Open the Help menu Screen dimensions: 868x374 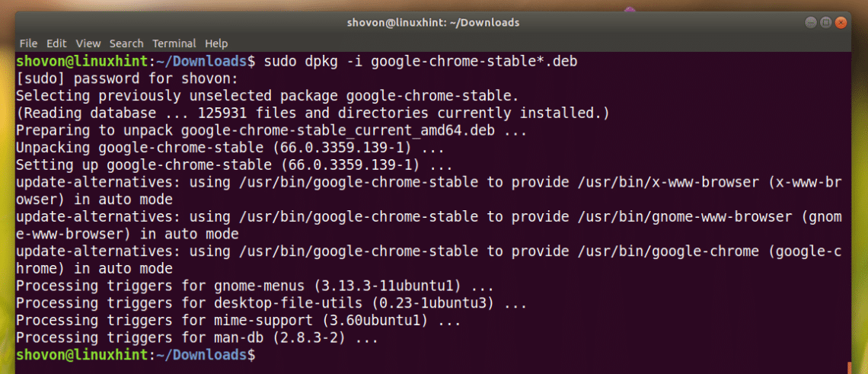pos(216,43)
